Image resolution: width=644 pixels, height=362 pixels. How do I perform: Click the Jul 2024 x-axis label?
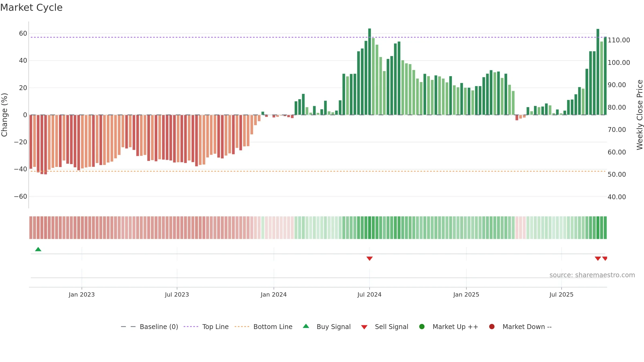pyautogui.click(x=369, y=294)
